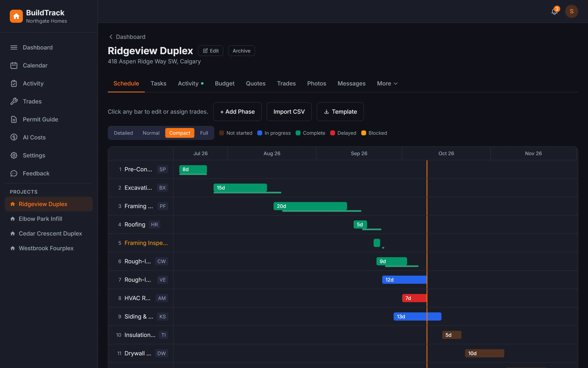Click the BuildTrack home logo icon
This screenshot has width=588, height=368.
(x=16, y=16)
